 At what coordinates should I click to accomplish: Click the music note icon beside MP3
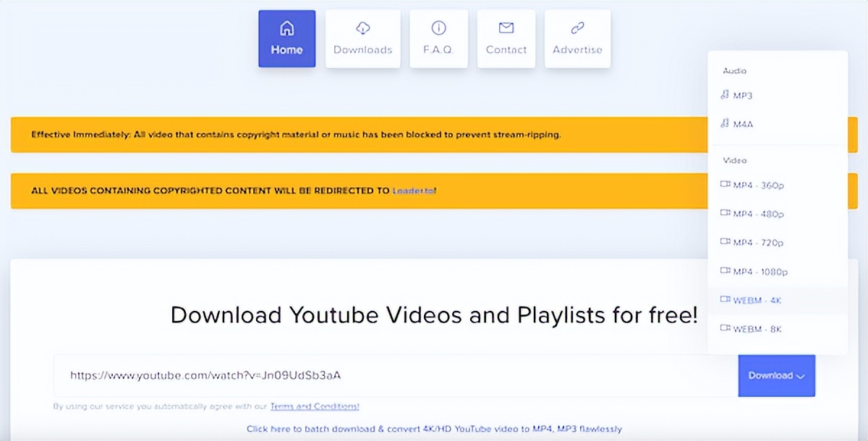(725, 95)
